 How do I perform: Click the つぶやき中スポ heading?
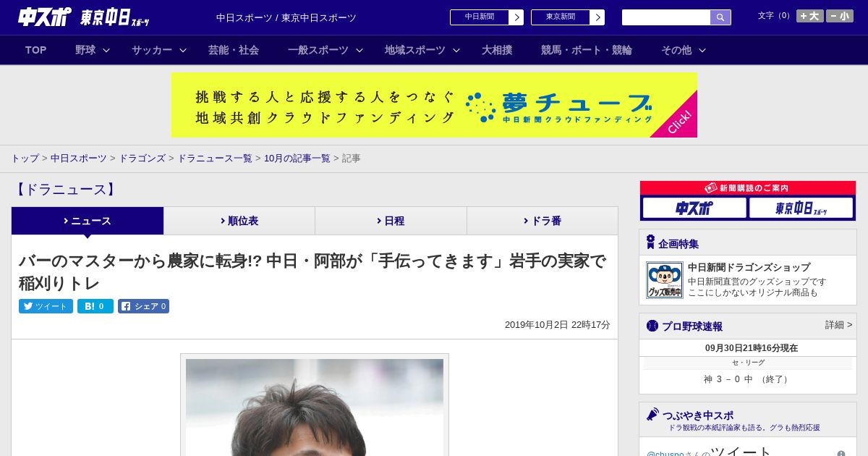pos(697,415)
